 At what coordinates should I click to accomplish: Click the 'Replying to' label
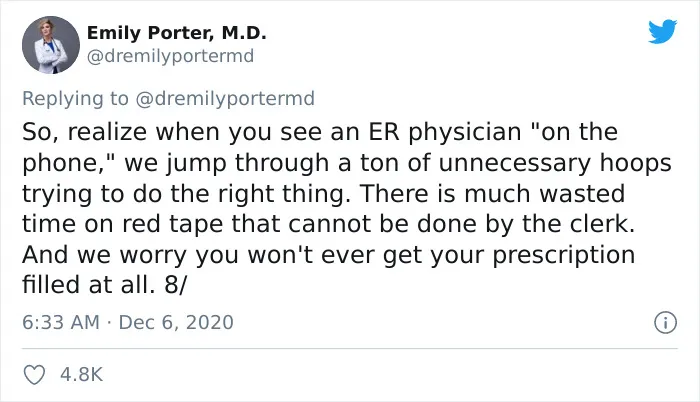click(75, 98)
